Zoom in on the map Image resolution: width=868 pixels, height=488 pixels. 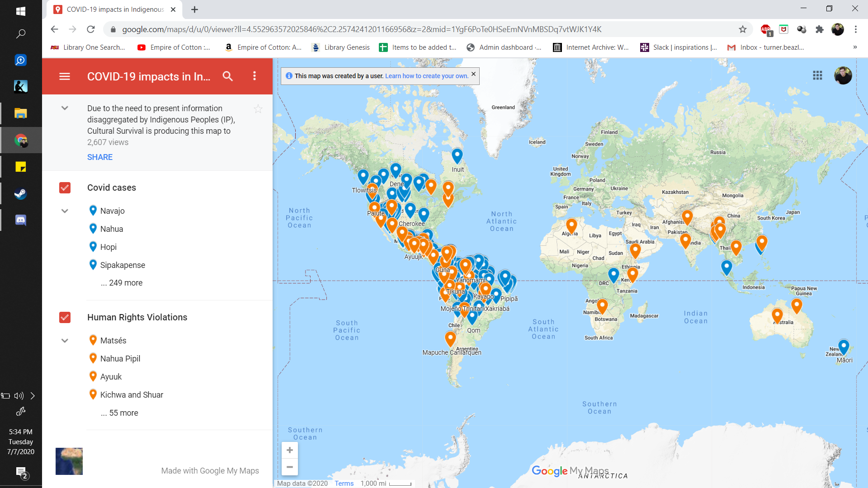point(290,450)
